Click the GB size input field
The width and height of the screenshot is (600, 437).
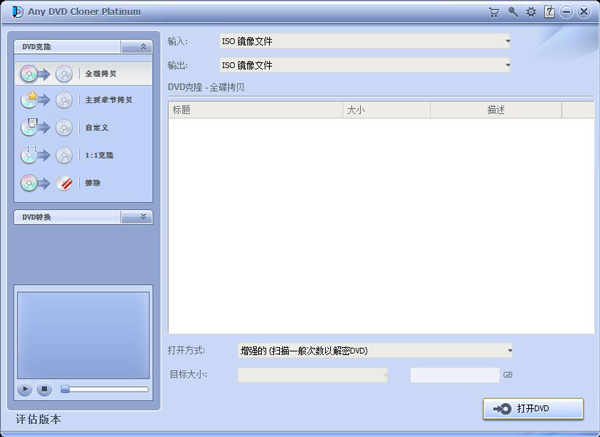pyautogui.click(x=455, y=375)
